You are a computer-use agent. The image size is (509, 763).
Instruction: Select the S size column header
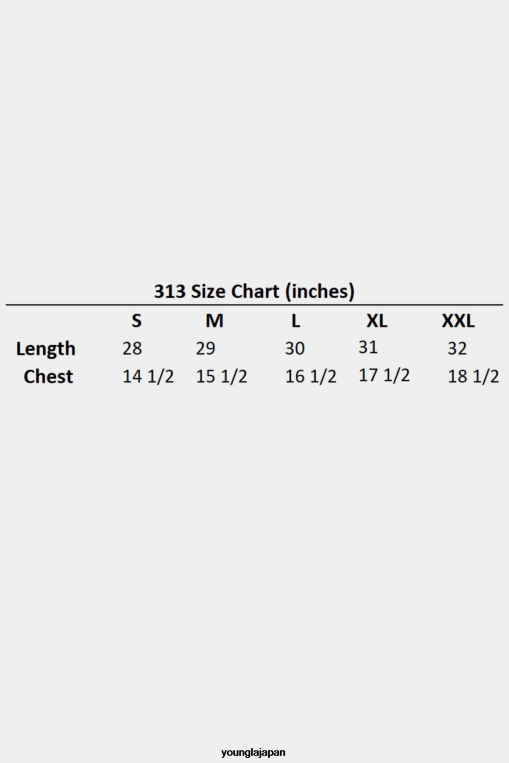click(x=137, y=321)
